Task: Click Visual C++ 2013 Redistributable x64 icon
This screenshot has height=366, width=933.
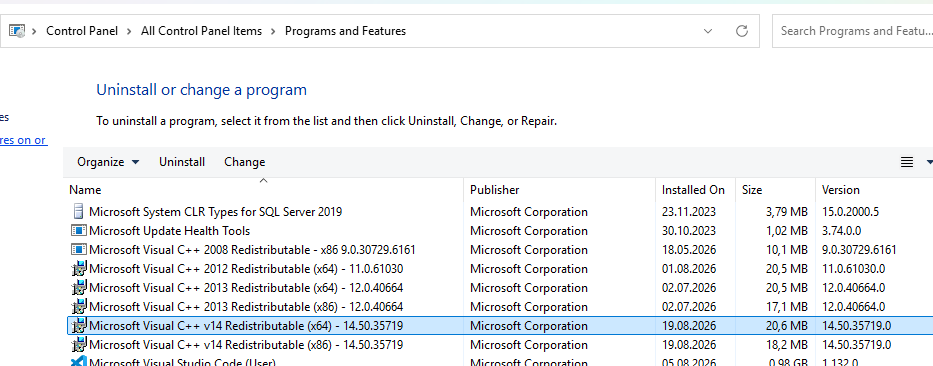Action: click(x=79, y=287)
